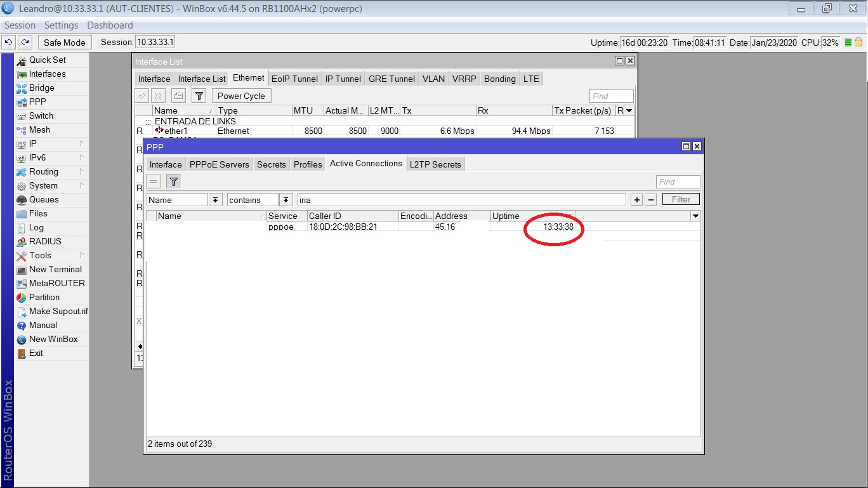Open the Interface List columns dropdown arrow
Screen dimensions: 868x488
click(629, 110)
